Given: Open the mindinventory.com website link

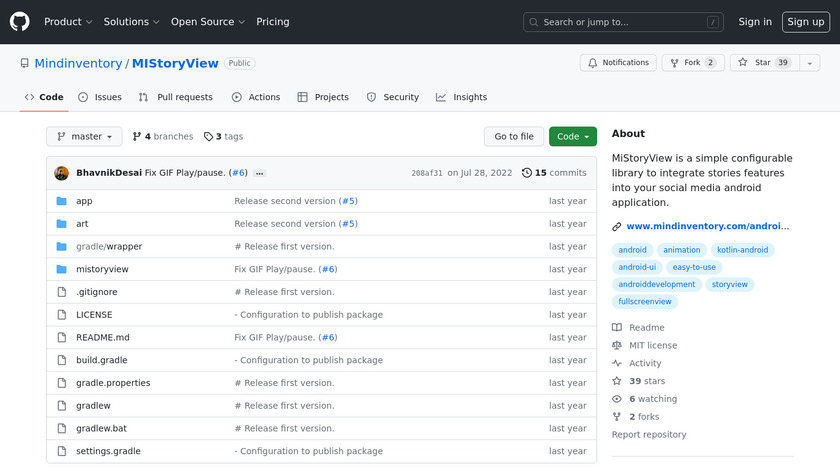Looking at the screenshot, I should [x=707, y=227].
